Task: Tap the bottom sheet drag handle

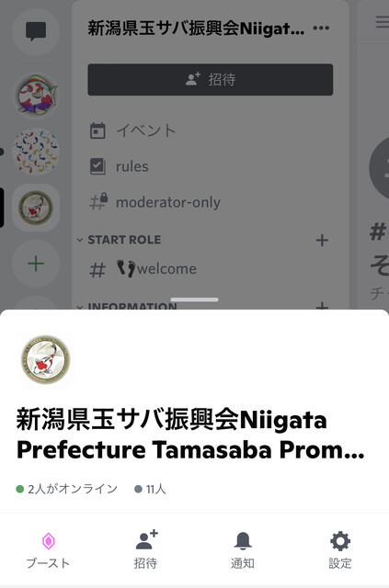Action: click(195, 300)
